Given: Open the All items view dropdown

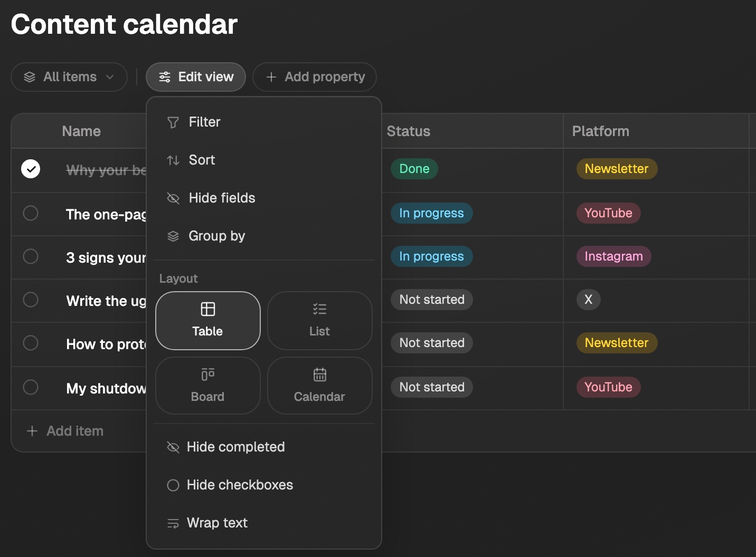Looking at the screenshot, I should 69,77.
